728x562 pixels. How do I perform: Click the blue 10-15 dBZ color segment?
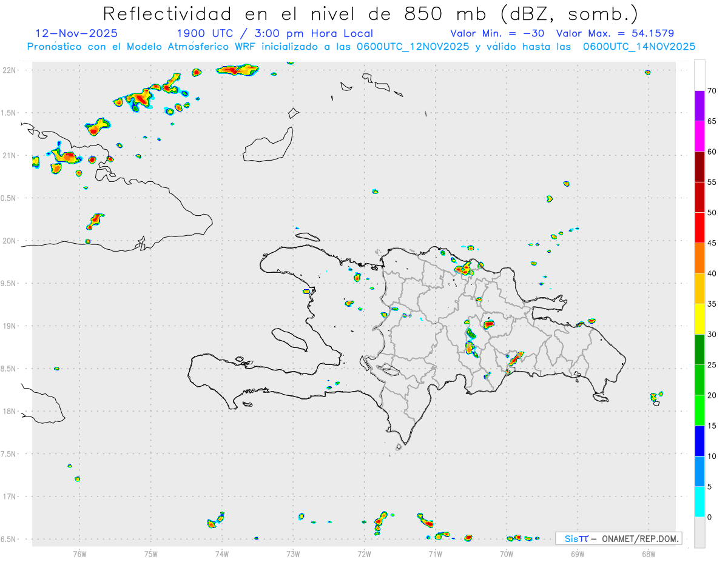[699, 441]
